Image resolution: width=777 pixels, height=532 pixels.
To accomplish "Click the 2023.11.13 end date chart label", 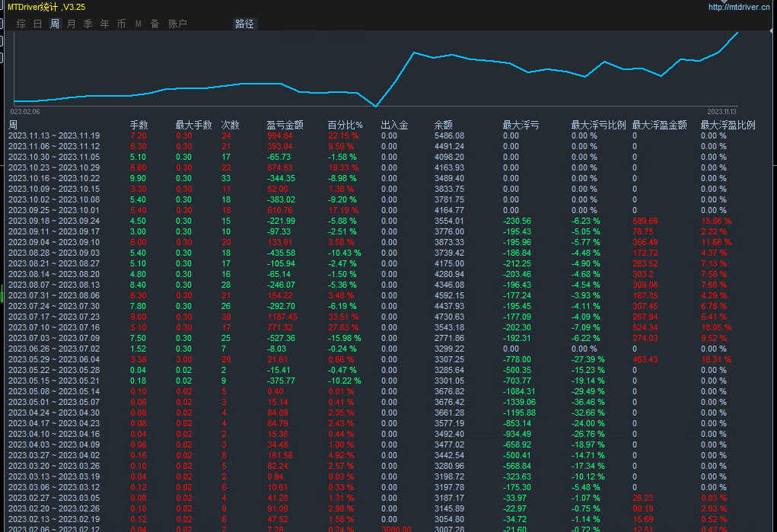I will point(721,111).
